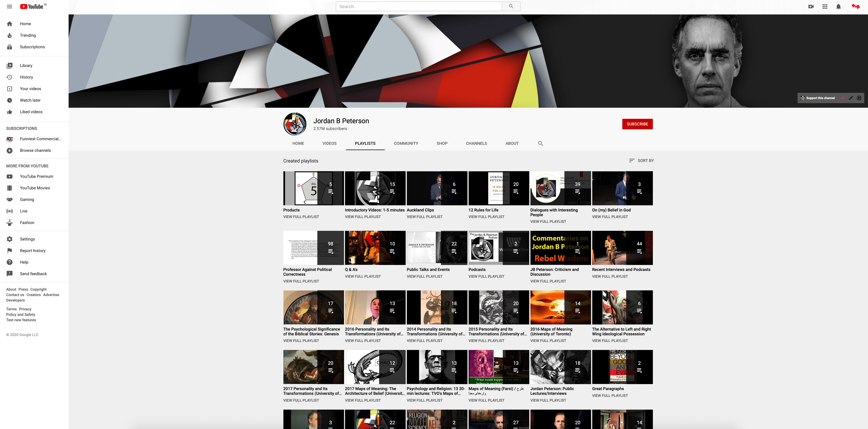Screen dimensions: 868x429
Task: Open Great Paragraphs playlist thumbnail
Action: (x=622, y=367)
